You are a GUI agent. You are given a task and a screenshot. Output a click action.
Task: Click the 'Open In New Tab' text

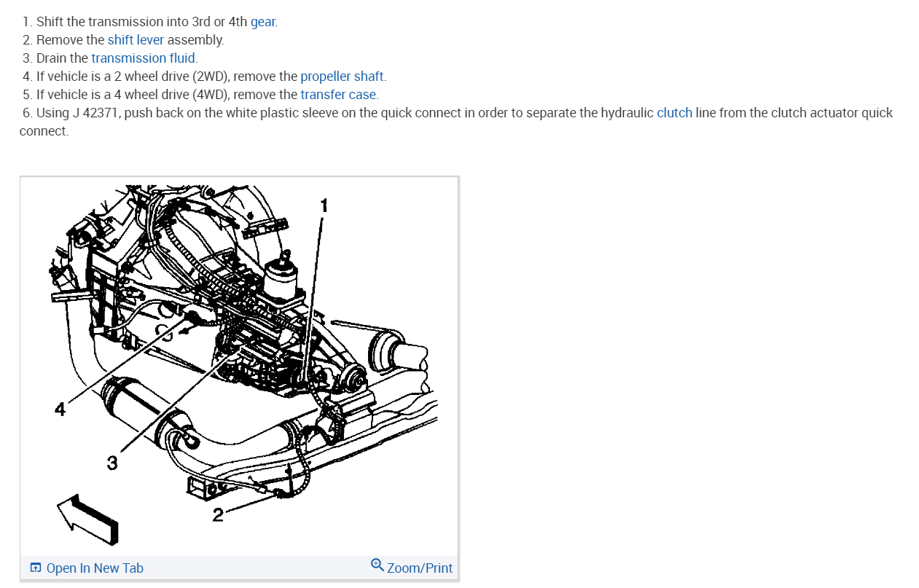(95, 568)
